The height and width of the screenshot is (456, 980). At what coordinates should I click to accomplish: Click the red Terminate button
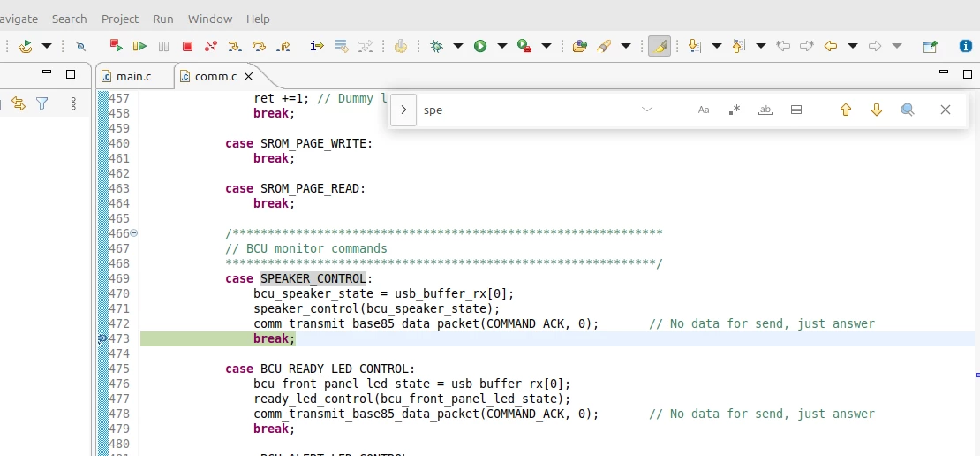coord(187,46)
